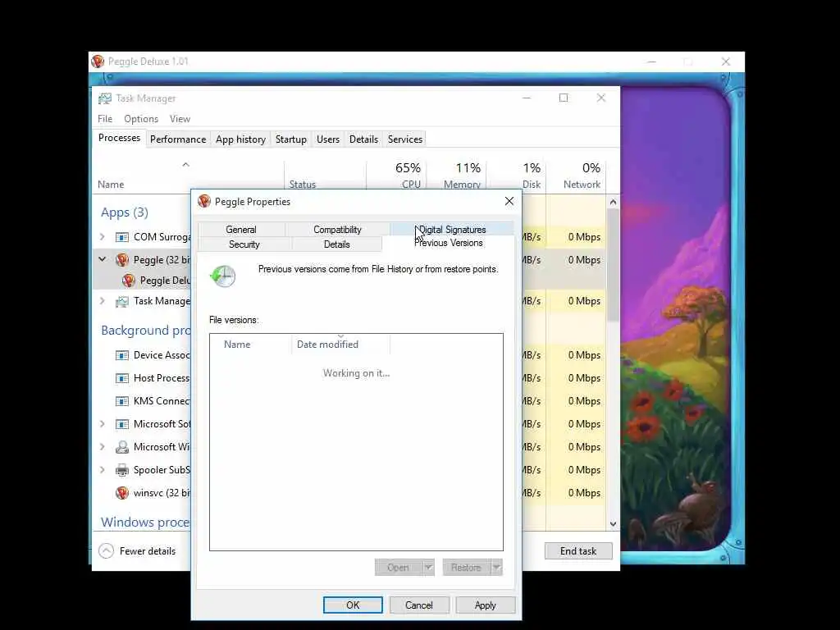Expand the Task Manager process row
The height and width of the screenshot is (630, 840).
pyautogui.click(x=103, y=301)
